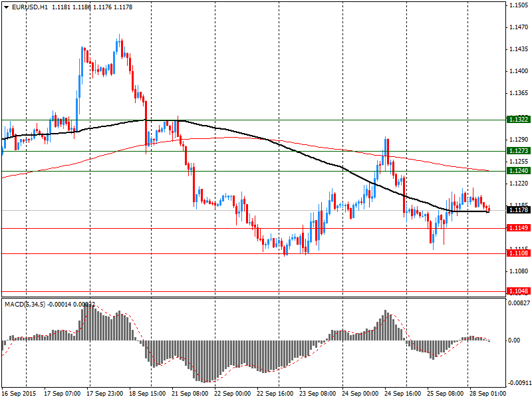Select the 1.1273 green level label

(519, 151)
